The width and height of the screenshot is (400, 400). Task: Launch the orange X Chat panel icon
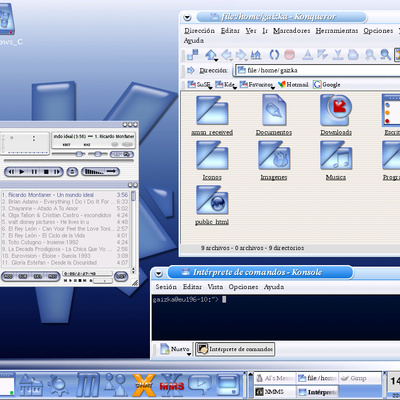point(144,385)
